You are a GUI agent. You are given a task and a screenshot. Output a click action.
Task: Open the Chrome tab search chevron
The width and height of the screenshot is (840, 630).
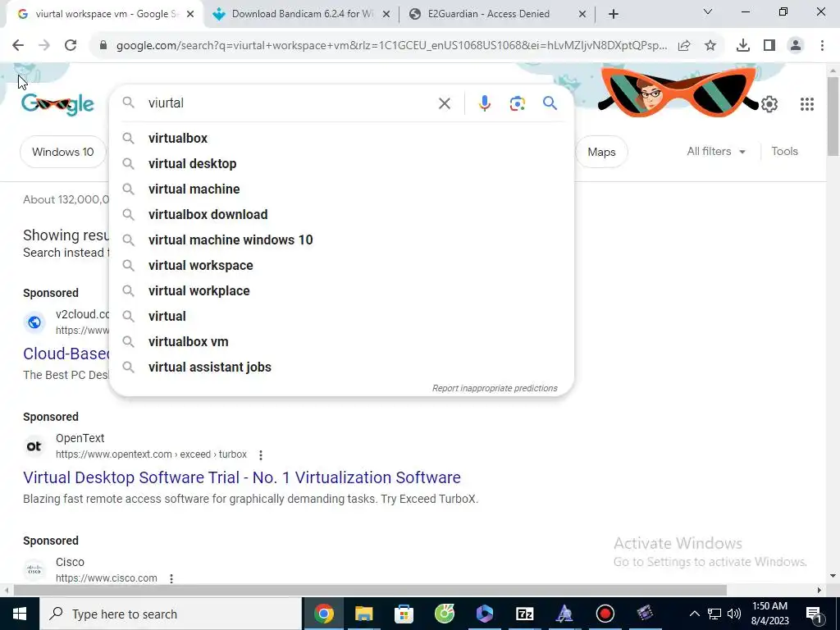tap(708, 11)
